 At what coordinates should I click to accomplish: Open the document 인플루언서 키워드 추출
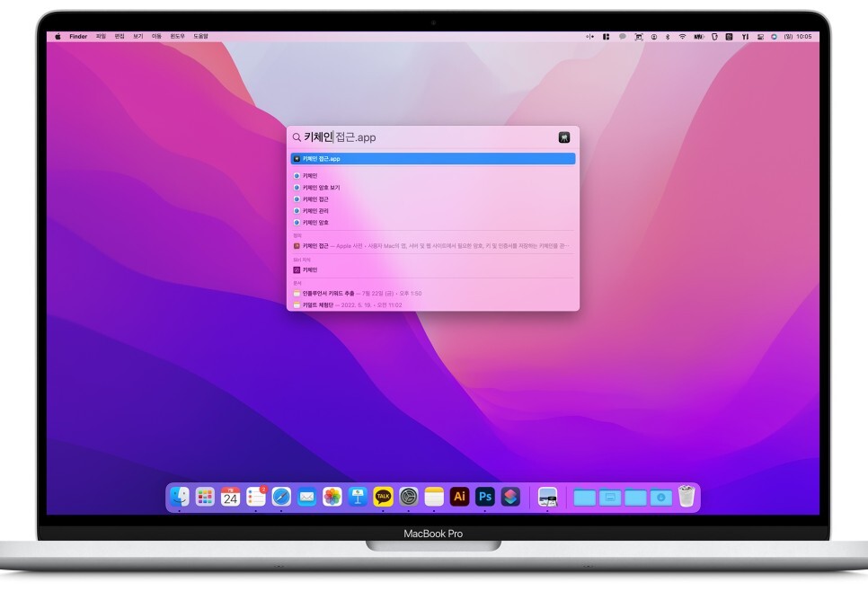[x=433, y=294]
